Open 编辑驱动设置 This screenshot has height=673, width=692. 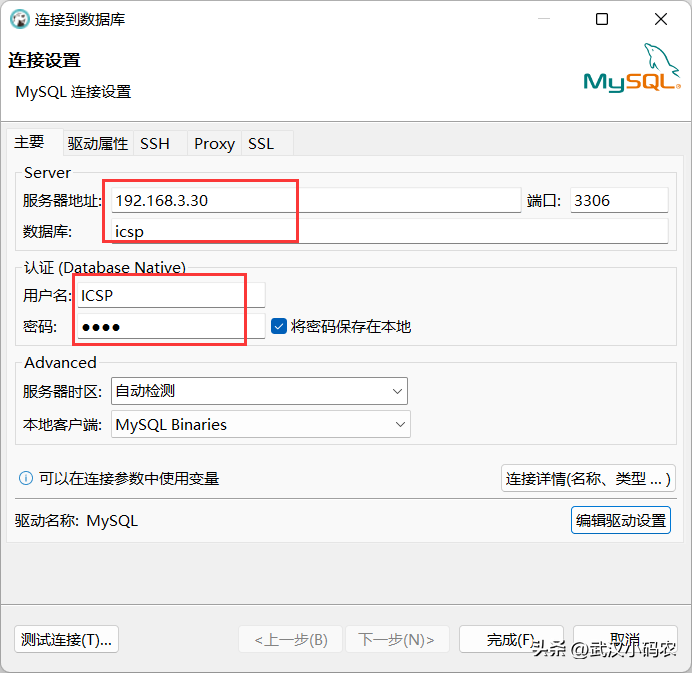620,520
